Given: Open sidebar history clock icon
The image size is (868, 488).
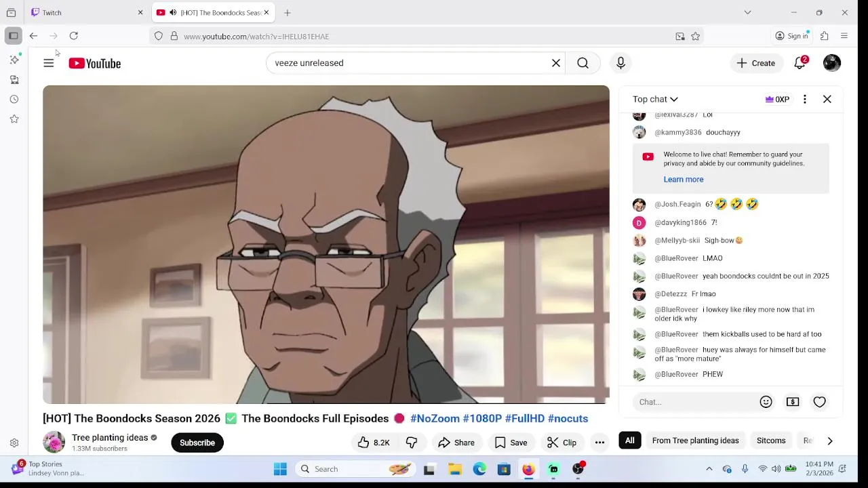Looking at the screenshot, I should (x=14, y=99).
